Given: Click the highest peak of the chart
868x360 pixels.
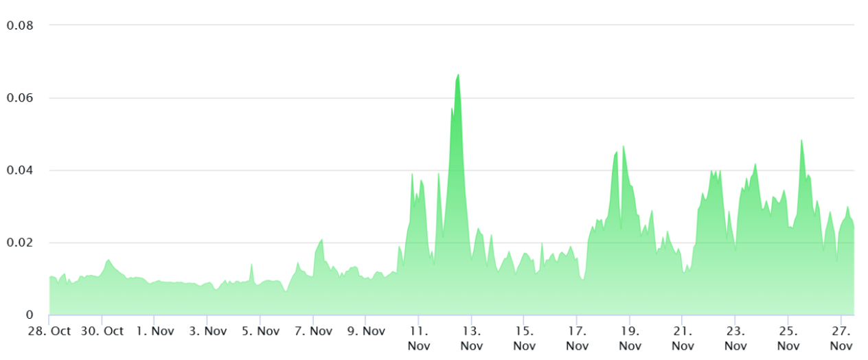Looking at the screenshot, I should pos(458,75).
